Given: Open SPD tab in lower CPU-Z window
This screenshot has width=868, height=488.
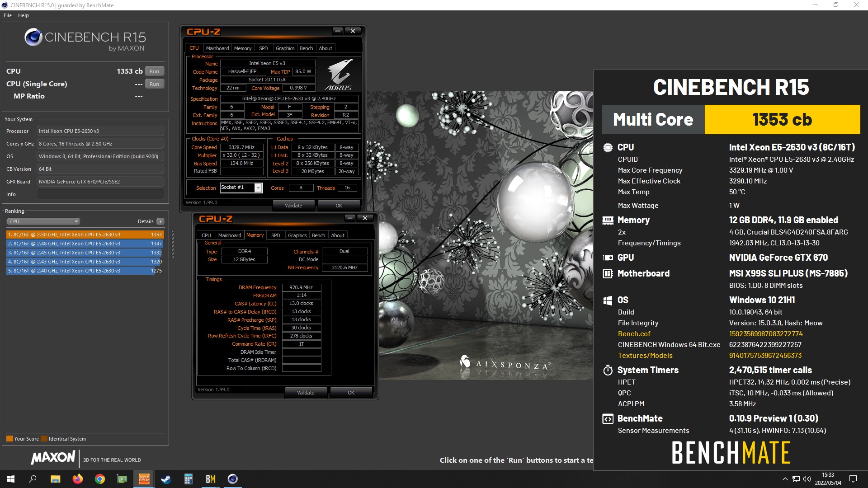Looking at the screenshot, I should coord(276,235).
